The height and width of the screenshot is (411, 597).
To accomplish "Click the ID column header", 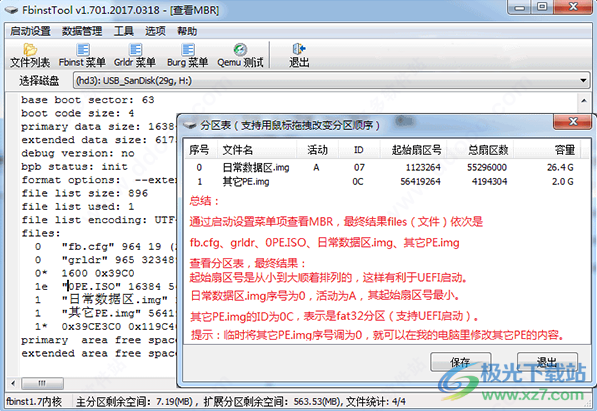I will point(359,150).
